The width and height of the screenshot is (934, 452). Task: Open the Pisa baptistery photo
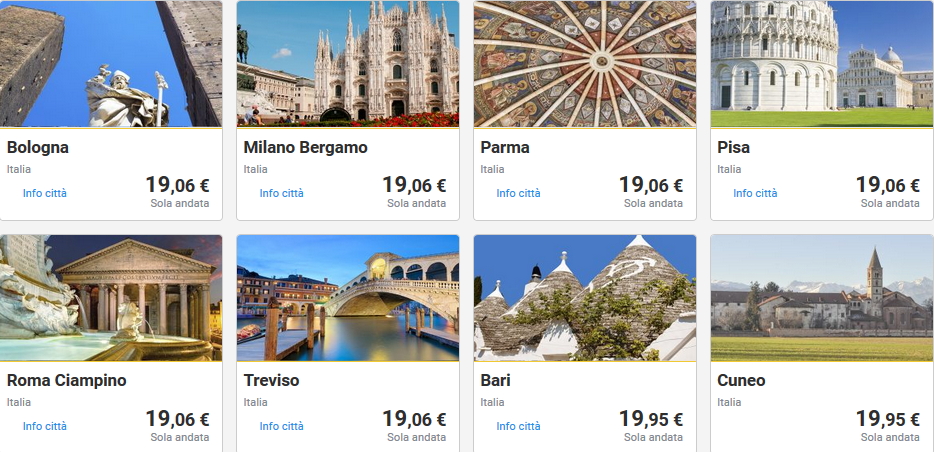[x=822, y=64]
